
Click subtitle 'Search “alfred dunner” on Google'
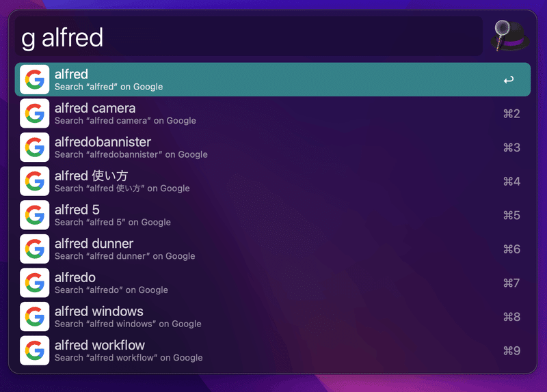click(x=124, y=256)
